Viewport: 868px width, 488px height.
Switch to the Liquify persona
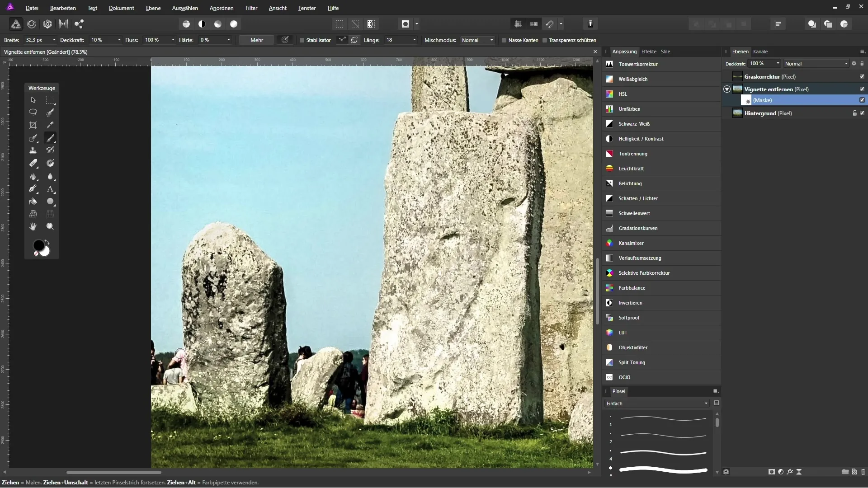tap(32, 24)
